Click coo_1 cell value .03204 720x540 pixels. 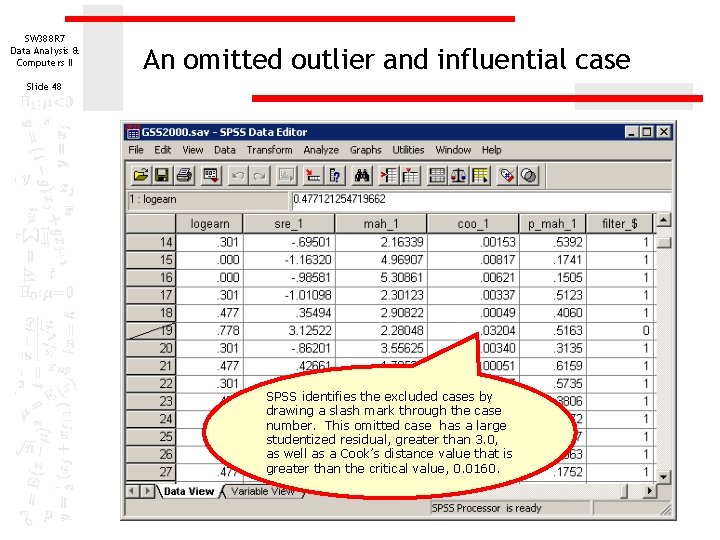[473, 331]
